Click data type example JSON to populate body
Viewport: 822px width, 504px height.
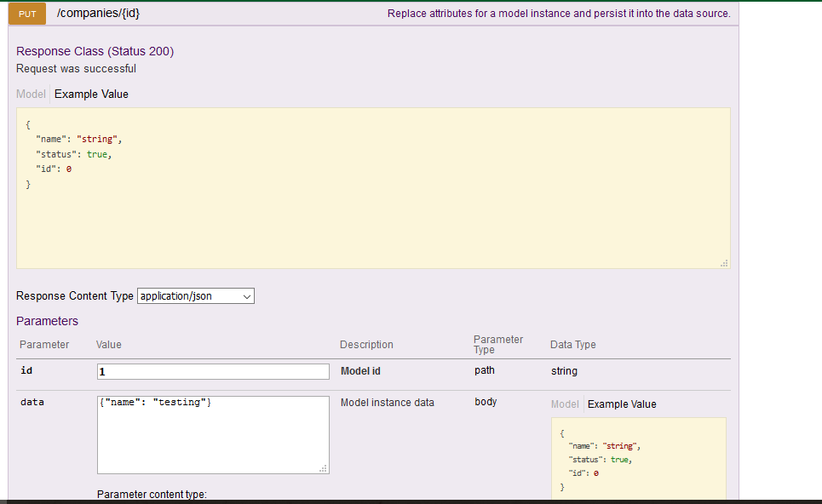639,459
